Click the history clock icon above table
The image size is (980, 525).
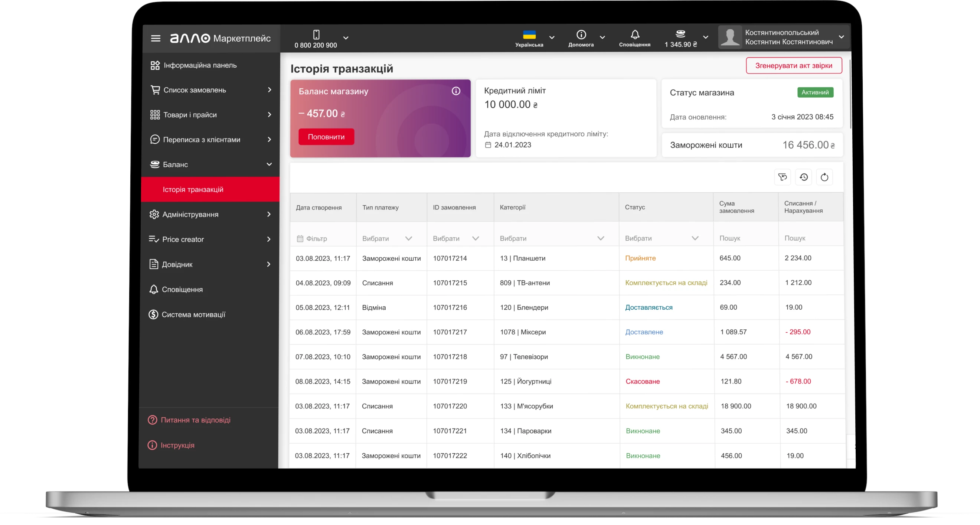803,177
